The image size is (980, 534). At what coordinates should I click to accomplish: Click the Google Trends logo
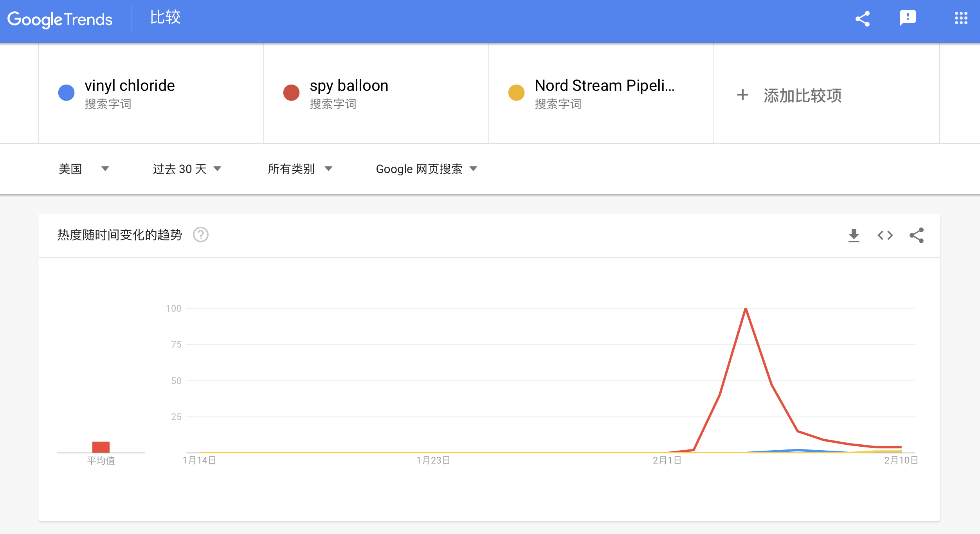click(x=60, y=19)
